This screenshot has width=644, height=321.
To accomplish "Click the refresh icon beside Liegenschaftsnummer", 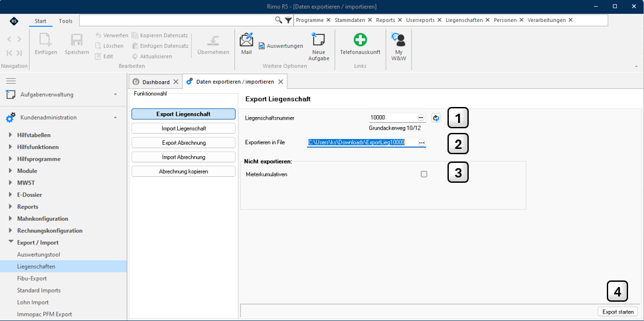I will 436,118.
